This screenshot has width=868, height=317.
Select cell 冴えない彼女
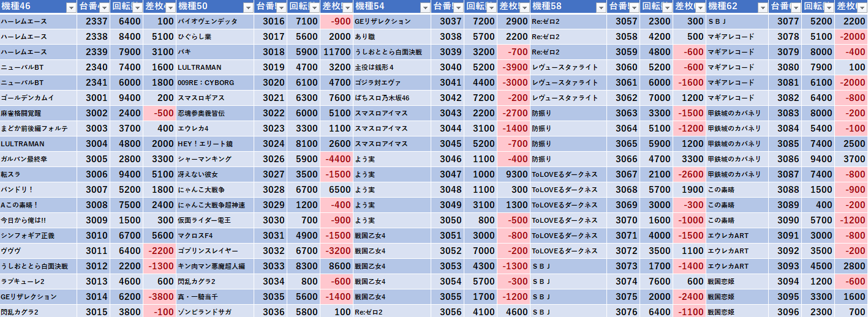pyautogui.click(x=216, y=174)
